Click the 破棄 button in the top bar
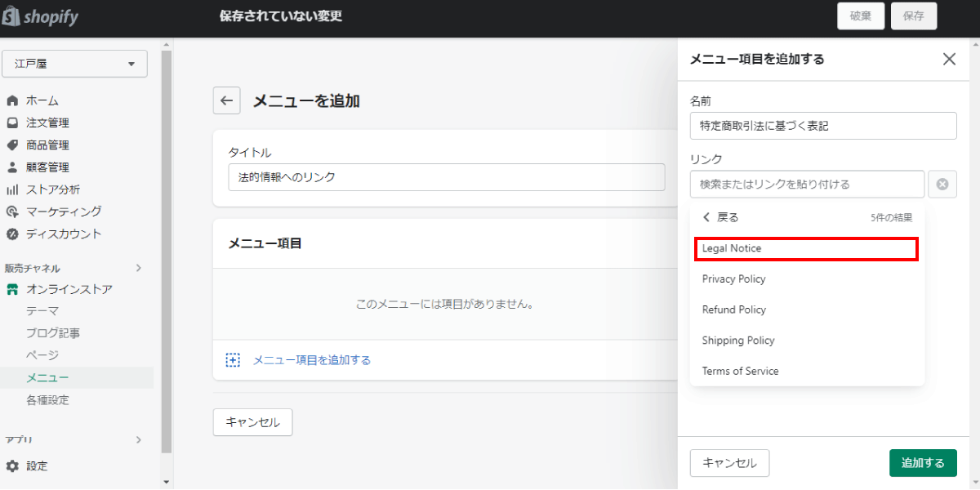 pyautogui.click(x=861, y=16)
